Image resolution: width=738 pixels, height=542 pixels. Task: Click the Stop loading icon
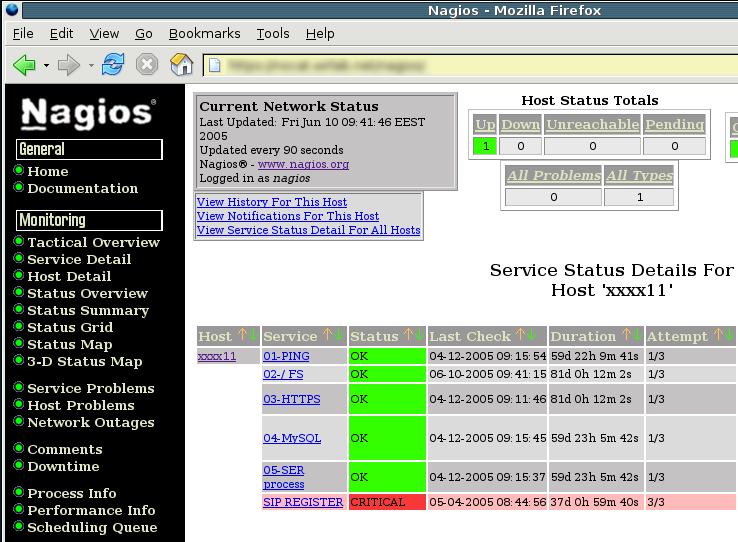pyautogui.click(x=147, y=64)
